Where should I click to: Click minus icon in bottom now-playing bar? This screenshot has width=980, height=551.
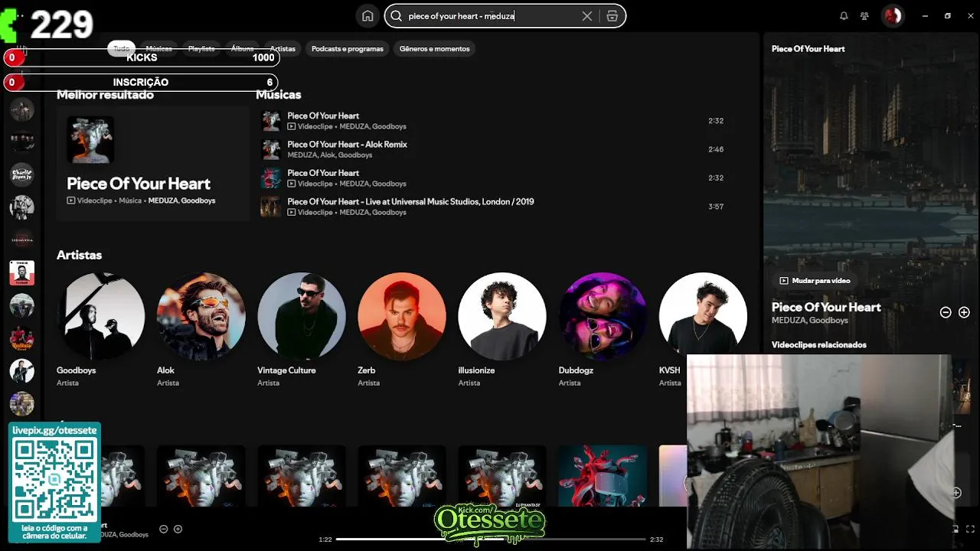(163, 529)
